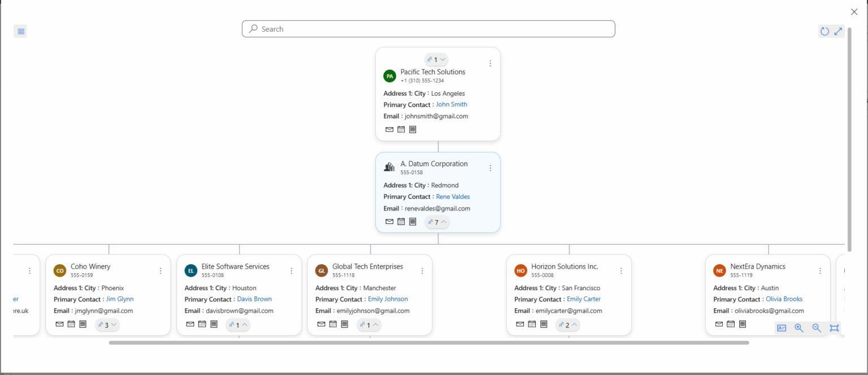This screenshot has height=375, width=868.
Task: Expand Coho Winery's 3 related records
Action: pyautogui.click(x=107, y=324)
